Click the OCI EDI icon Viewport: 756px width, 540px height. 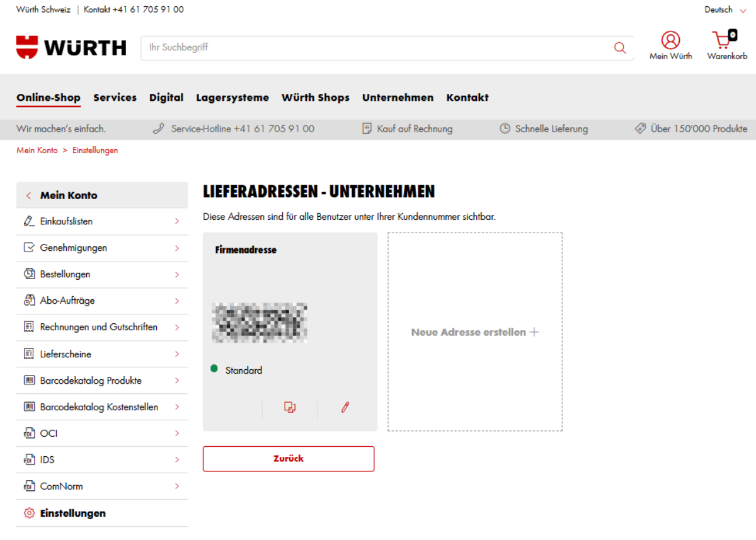click(29, 434)
